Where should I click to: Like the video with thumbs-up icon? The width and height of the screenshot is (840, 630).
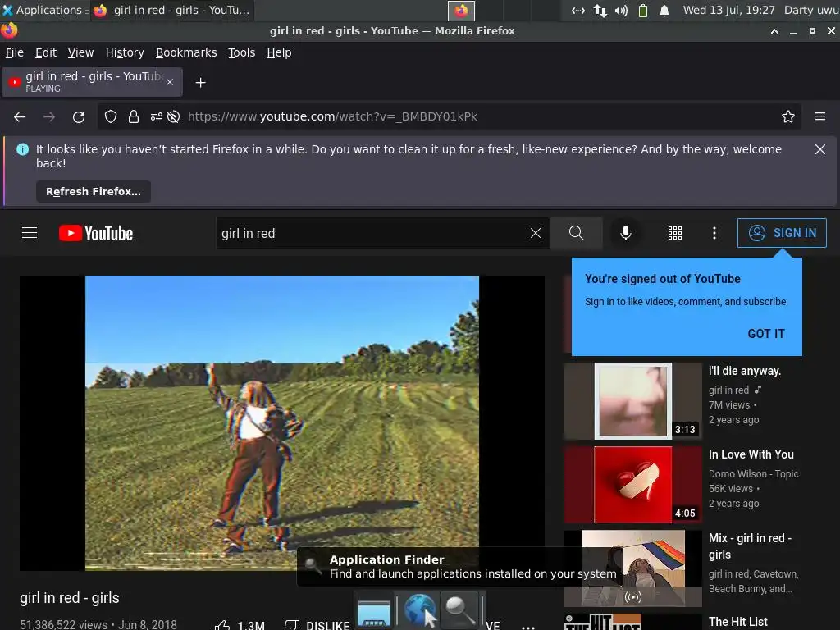pyautogui.click(x=222, y=624)
